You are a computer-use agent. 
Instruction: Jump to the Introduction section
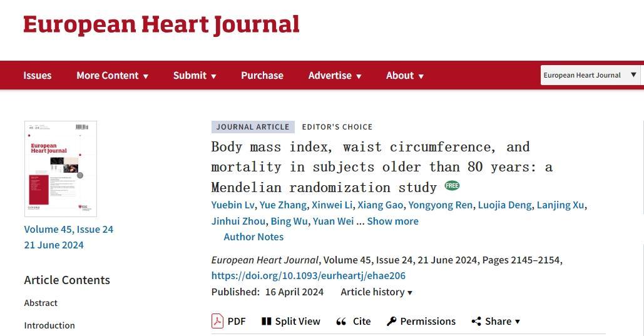(x=49, y=325)
